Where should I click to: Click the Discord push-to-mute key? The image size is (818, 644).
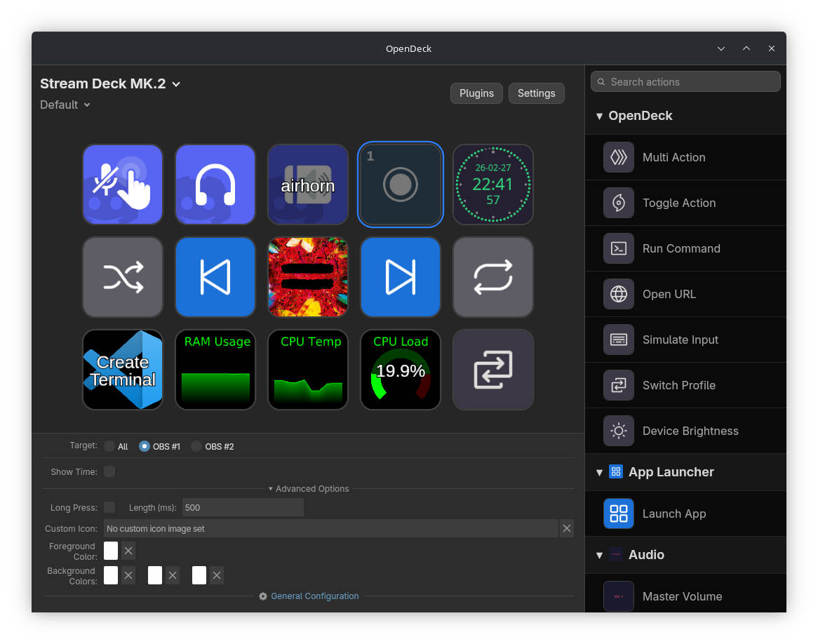123,185
